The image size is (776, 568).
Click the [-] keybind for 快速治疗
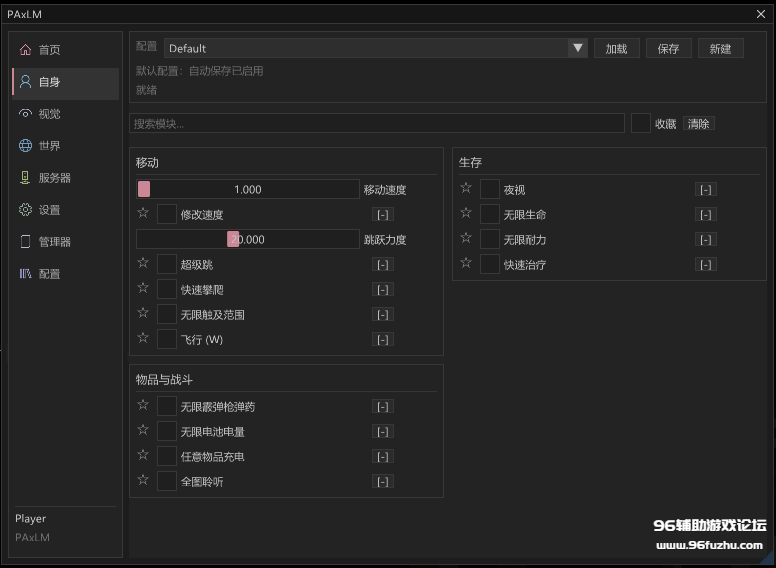click(x=706, y=264)
